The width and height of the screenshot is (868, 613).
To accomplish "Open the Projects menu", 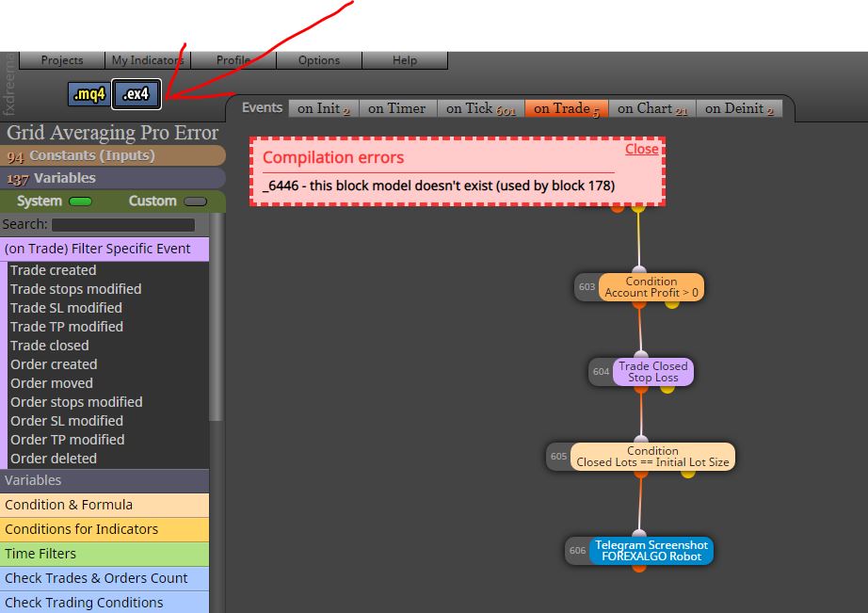I will (x=62, y=60).
